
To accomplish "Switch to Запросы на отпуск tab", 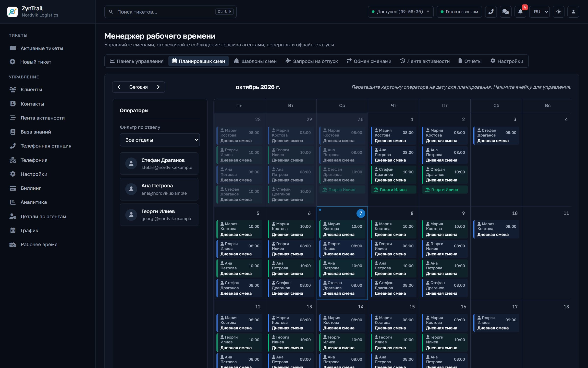I will pos(312,61).
